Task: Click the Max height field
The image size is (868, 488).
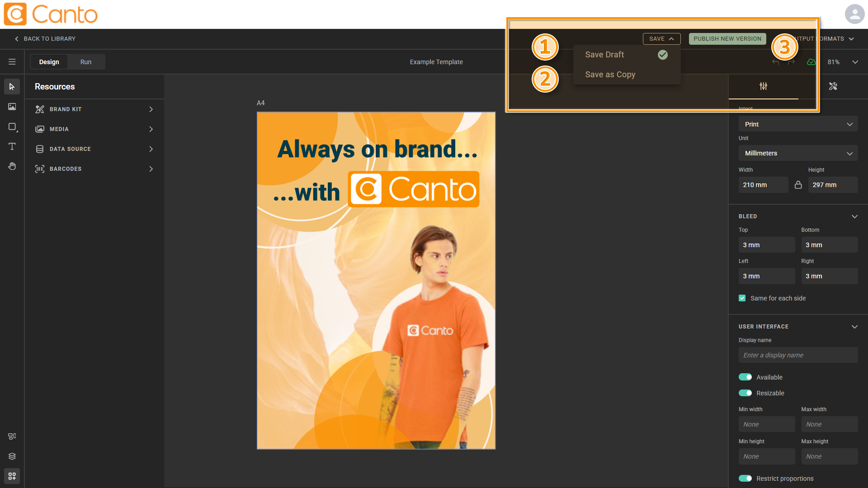Action: pos(830,456)
